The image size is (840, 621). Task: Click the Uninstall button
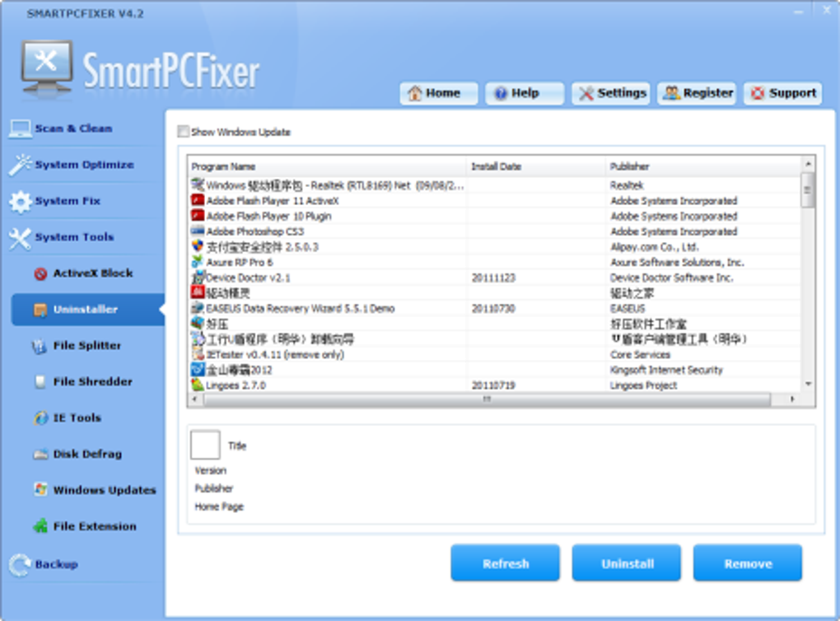(626, 563)
